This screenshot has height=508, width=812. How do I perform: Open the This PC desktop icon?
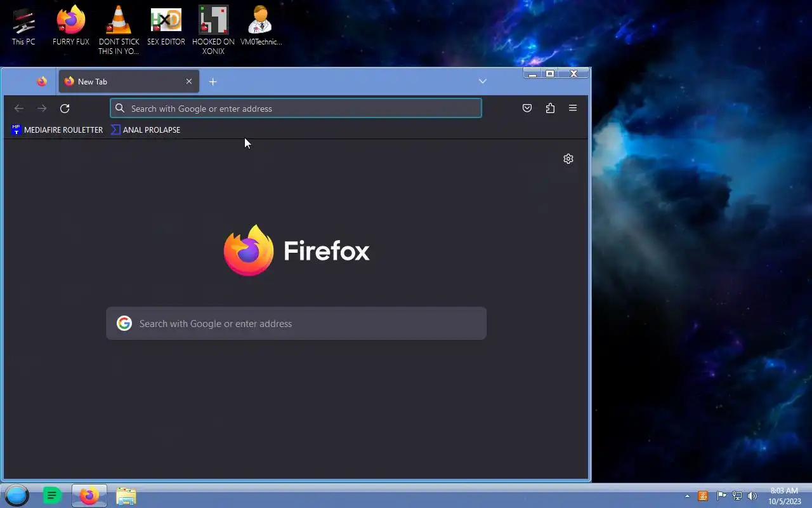pos(23,27)
